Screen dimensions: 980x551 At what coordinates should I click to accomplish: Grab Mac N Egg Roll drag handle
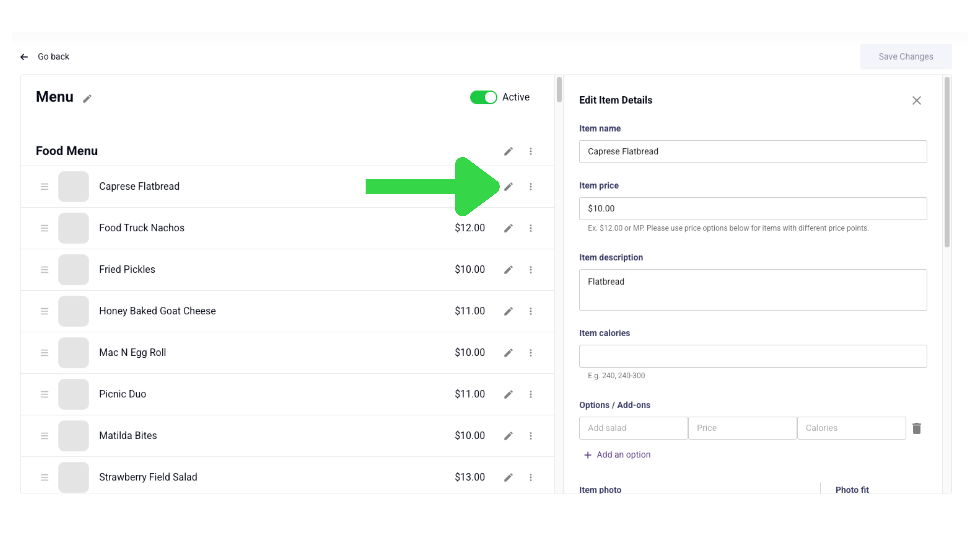pos(45,353)
